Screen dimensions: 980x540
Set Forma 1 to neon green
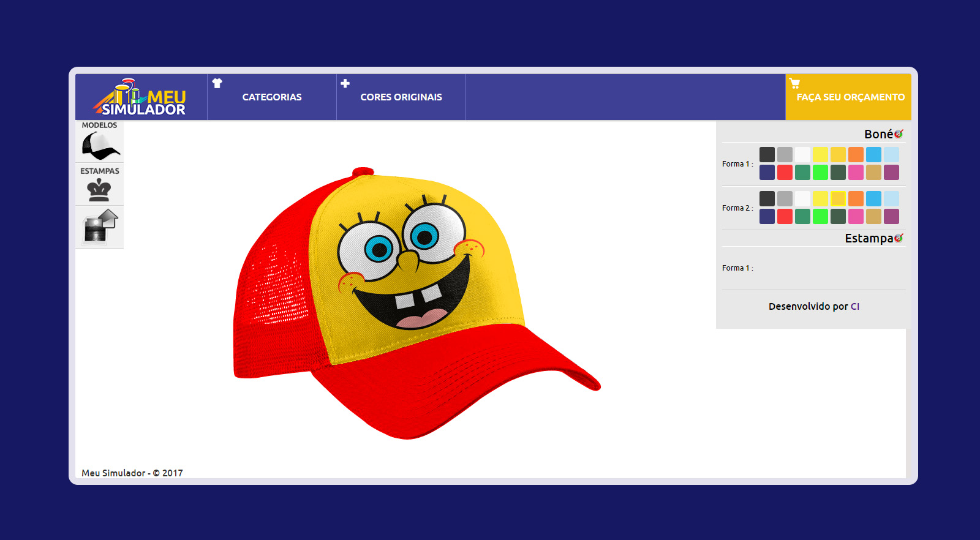pyautogui.click(x=820, y=172)
